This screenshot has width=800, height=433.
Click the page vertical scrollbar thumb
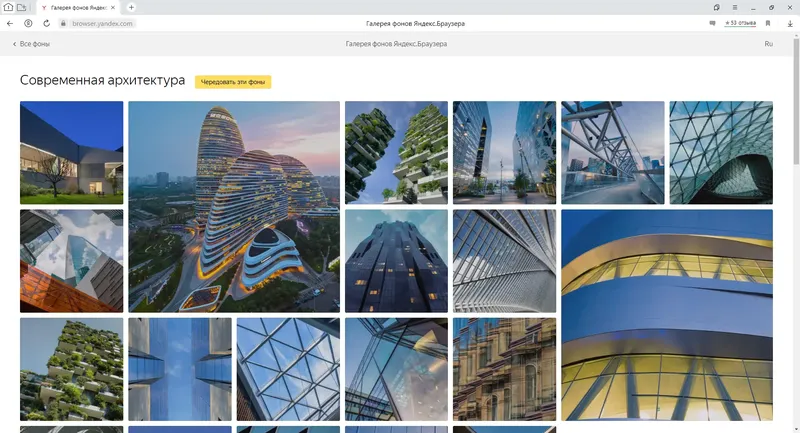(x=796, y=101)
